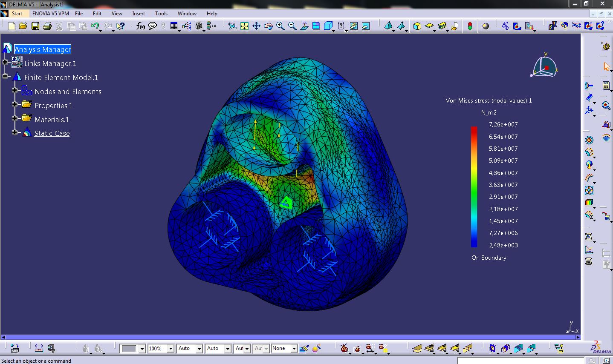Select the Fly Mode airplane icon
The width and height of the screenshot is (613, 364).
pos(232,26)
